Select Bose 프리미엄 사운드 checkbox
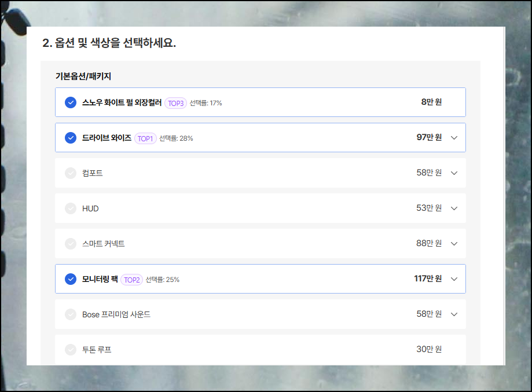The image size is (532, 392). 71,314
